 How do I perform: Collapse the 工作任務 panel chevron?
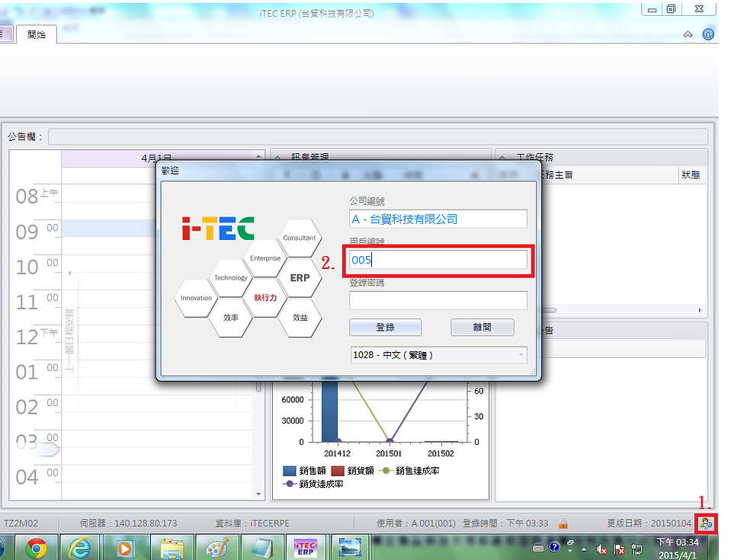click(x=502, y=157)
